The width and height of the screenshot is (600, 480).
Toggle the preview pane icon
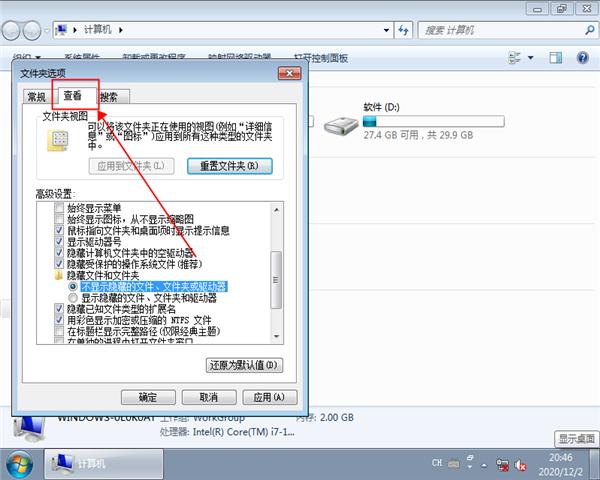[x=556, y=58]
